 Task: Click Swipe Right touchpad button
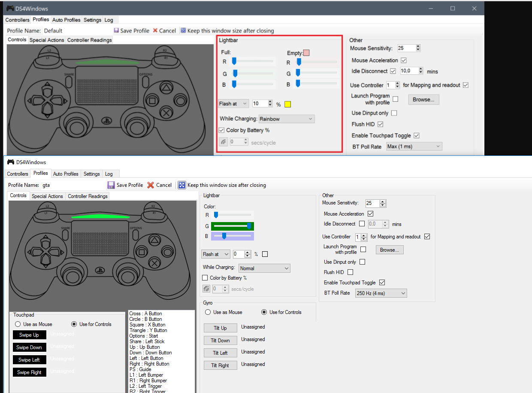coord(30,372)
